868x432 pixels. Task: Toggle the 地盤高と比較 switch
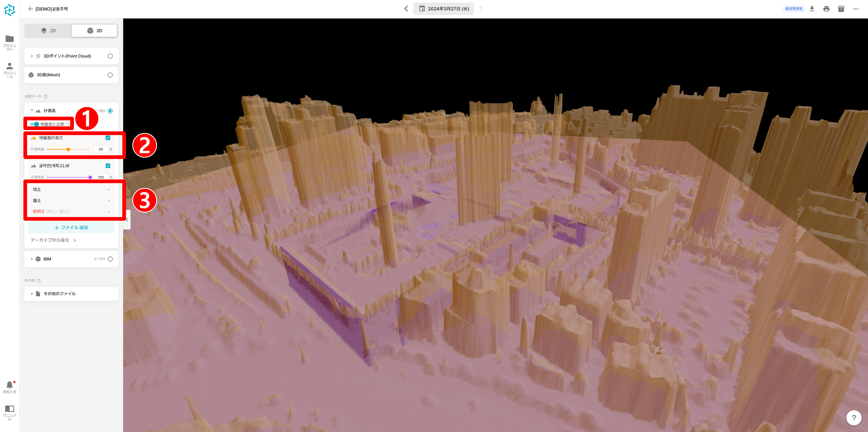[x=35, y=124]
